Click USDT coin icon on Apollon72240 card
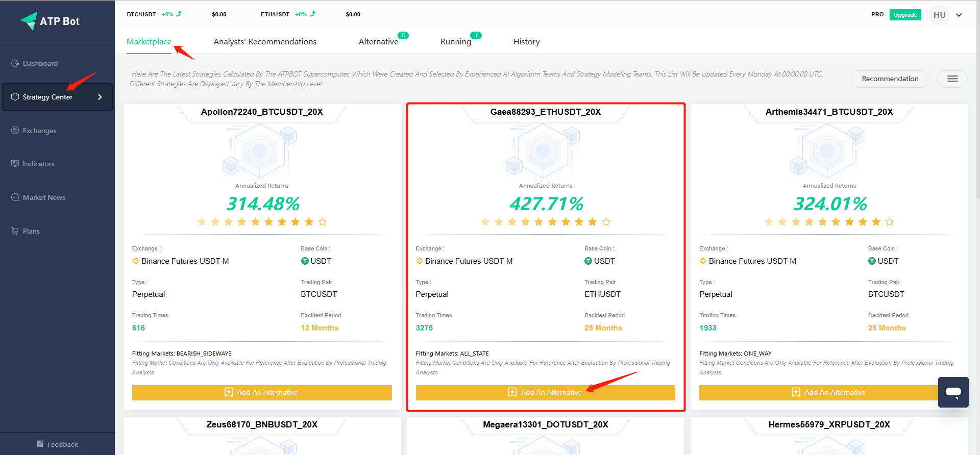The image size is (980, 455). (x=305, y=261)
